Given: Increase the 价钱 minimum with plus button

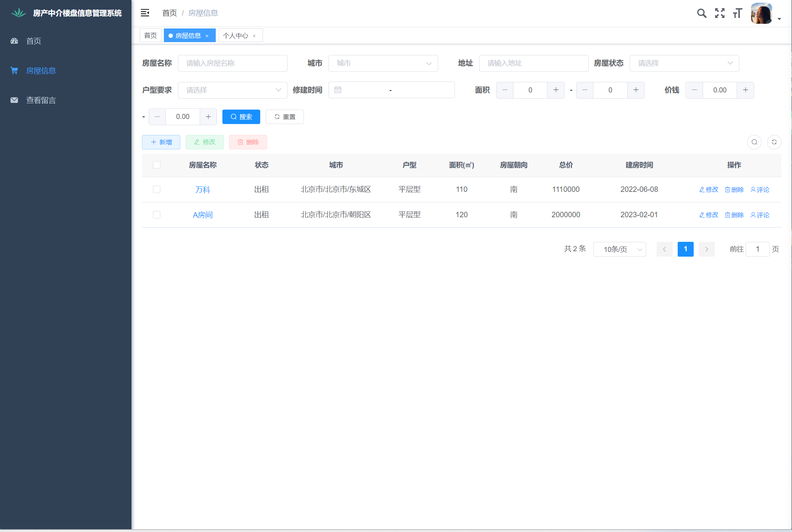Looking at the screenshot, I should coord(745,90).
